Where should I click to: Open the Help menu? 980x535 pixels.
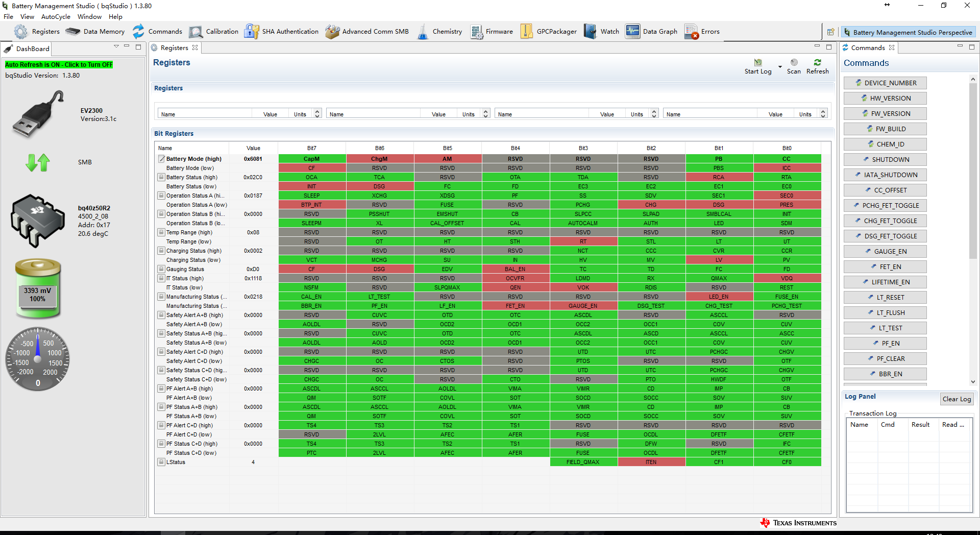click(x=116, y=17)
